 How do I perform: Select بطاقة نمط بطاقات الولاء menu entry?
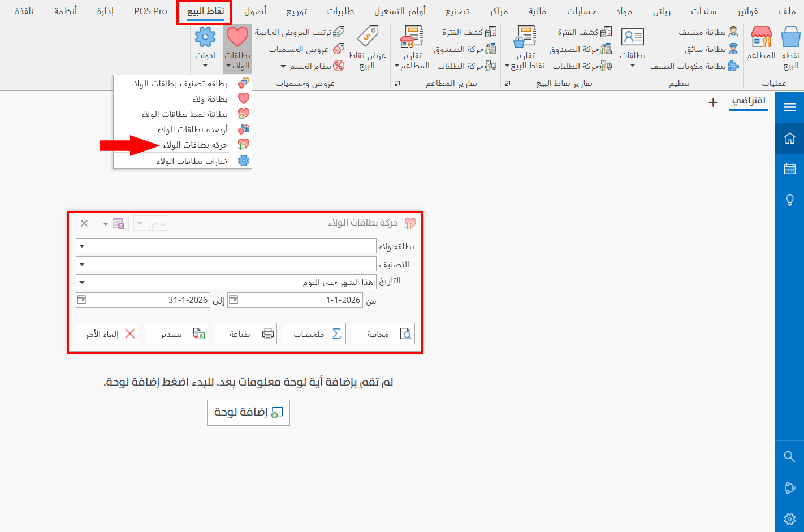coord(183,114)
